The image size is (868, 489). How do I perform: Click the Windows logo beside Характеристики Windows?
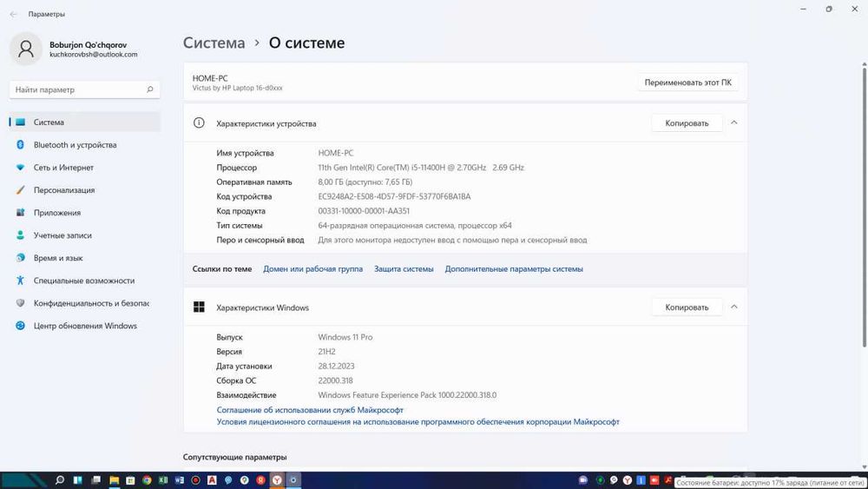point(199,307)
